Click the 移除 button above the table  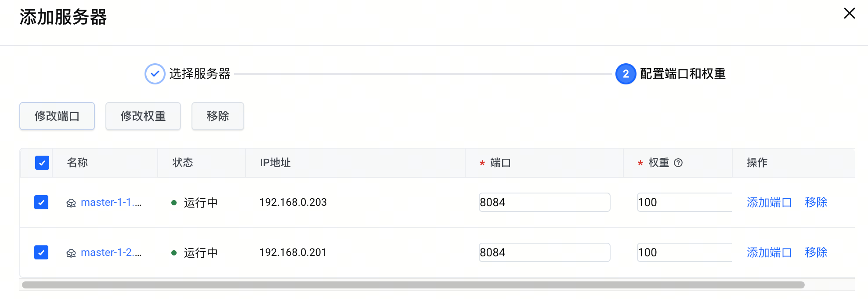(x=218, y=116)
